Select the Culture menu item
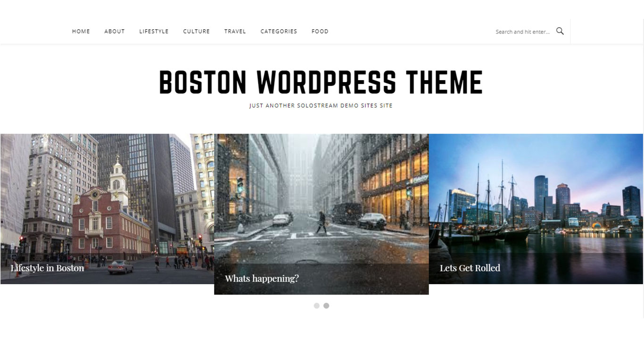The width and height of the screenshot is (644, 362). point(197,32)
